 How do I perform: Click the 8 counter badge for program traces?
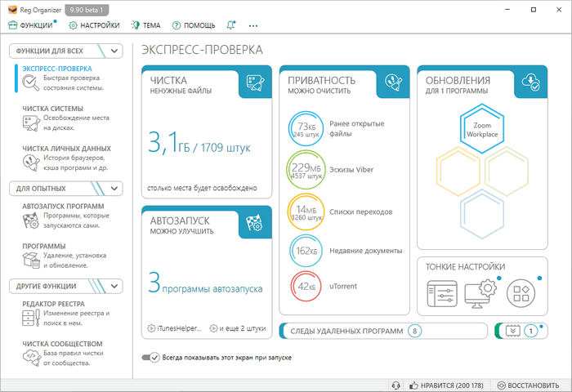point(414,331)
